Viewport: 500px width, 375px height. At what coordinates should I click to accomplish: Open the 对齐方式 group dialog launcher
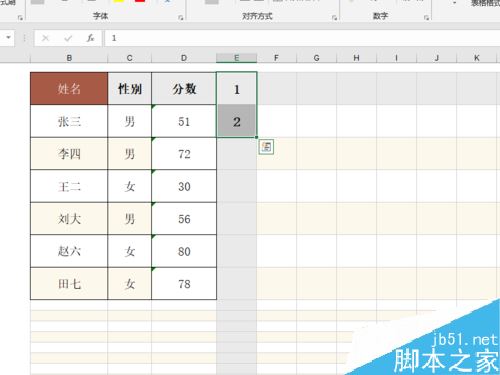click(x=334, y=17)
